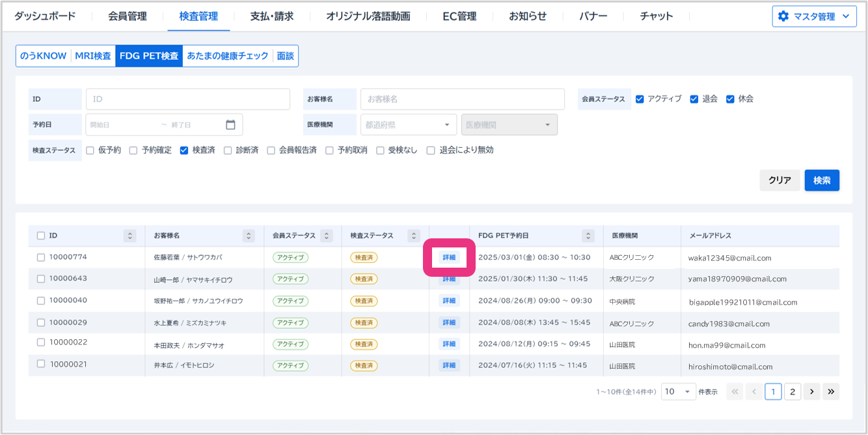Go to the last page arrow
Image resolution: width=868 pixels, height=435 pixels.
click(831, 391)
